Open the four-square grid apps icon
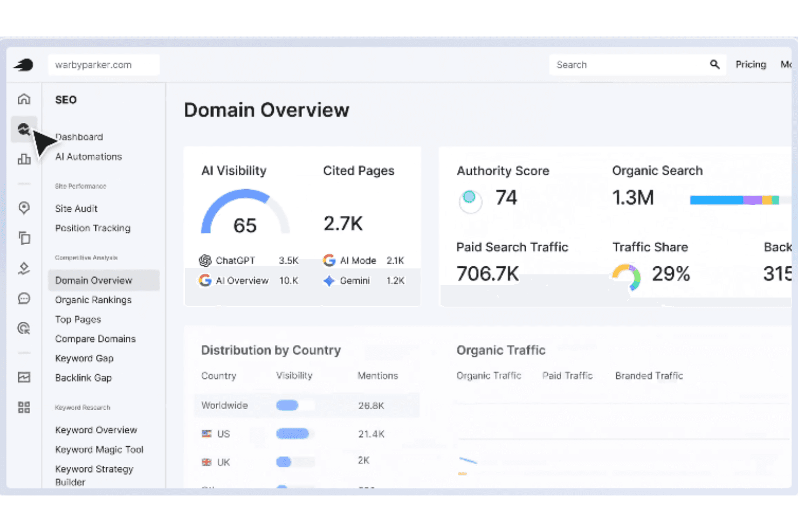This screenshot has width=798, height=532. (x=24, y=407)
